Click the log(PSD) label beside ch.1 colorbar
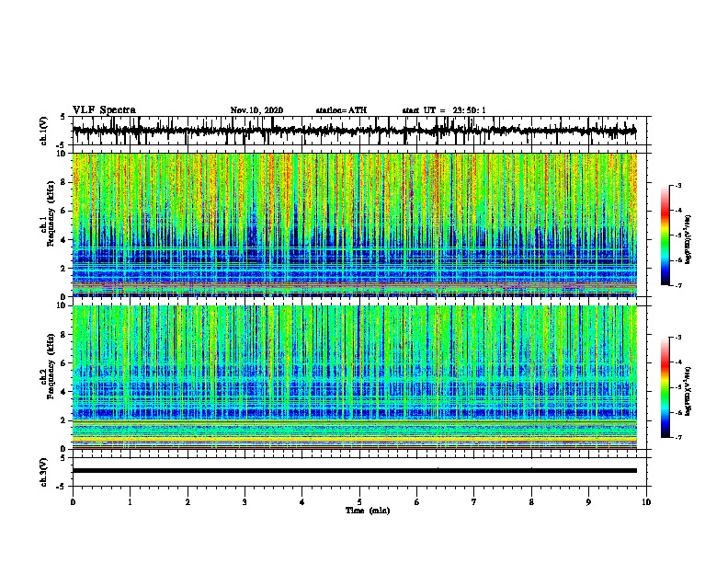 [688, 240]
